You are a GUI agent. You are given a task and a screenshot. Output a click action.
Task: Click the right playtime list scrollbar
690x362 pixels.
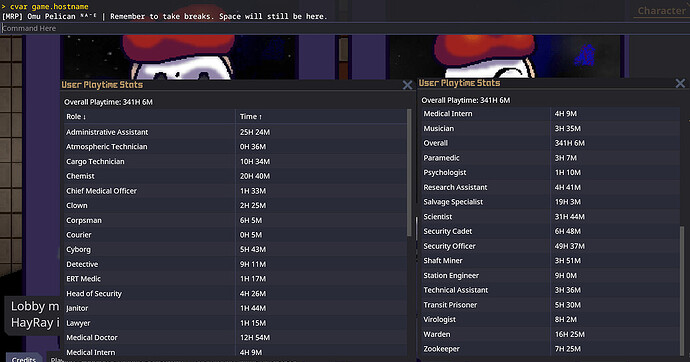tap(683, 290)
